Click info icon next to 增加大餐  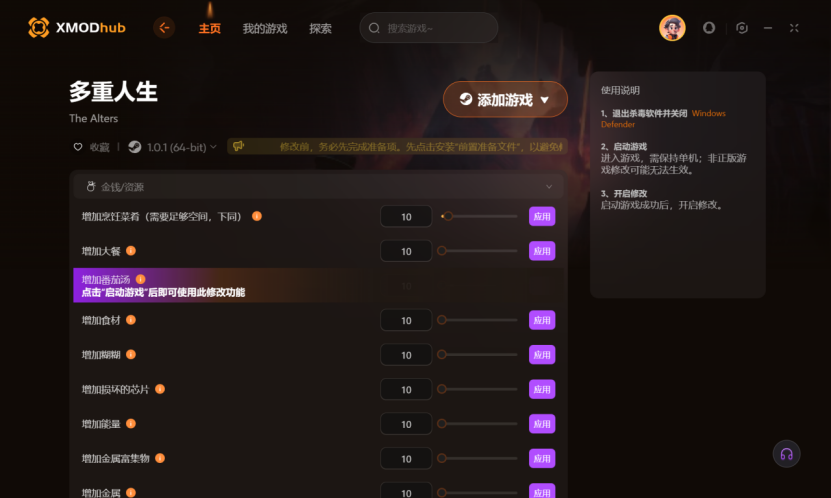point(131,251)
